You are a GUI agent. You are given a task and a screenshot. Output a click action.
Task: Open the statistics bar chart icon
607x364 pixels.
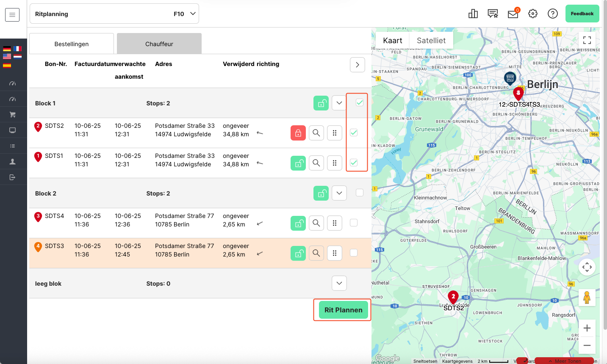click(x=473, y=14)
